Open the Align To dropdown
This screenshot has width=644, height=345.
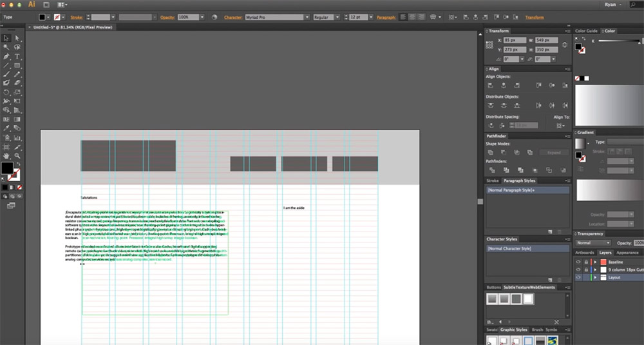tap(560, 126)
